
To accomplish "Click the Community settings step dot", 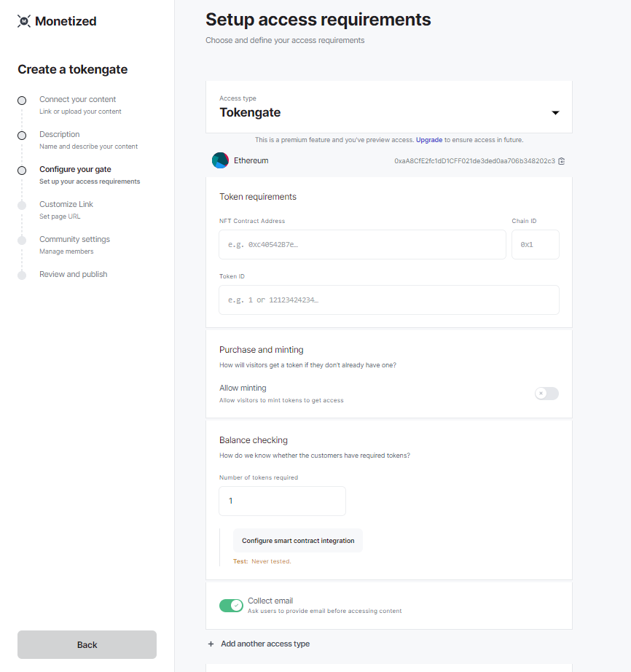I will (x=22, y=241).
